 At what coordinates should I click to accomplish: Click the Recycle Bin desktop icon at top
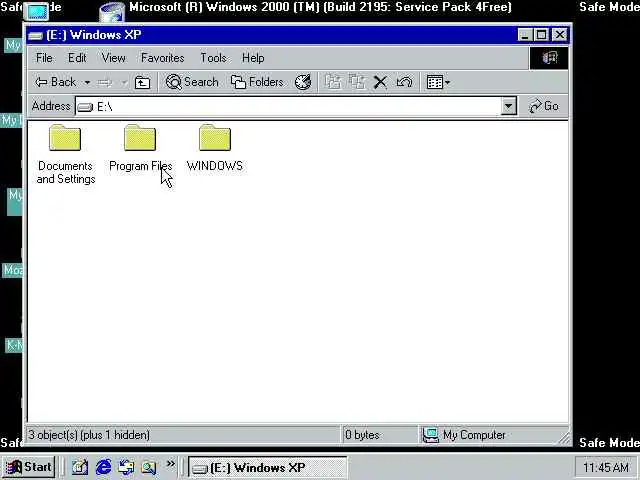[x=112, y=11]
